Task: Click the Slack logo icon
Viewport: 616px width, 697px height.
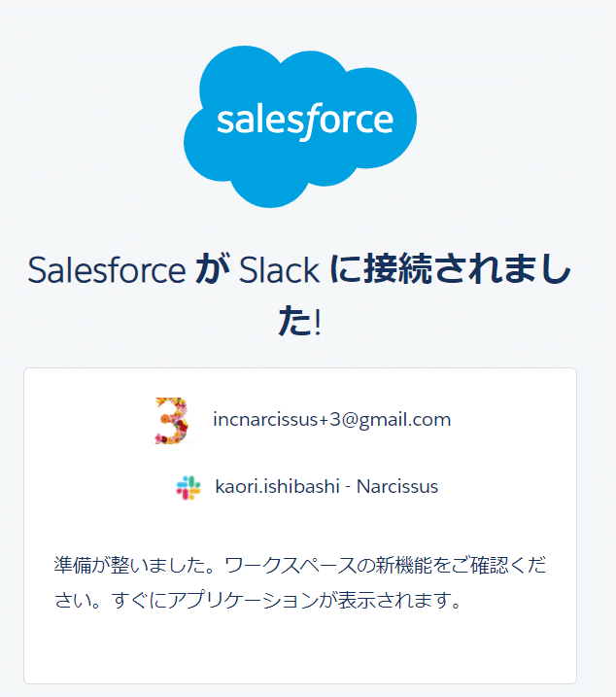Action: click(x=188, y=487)
